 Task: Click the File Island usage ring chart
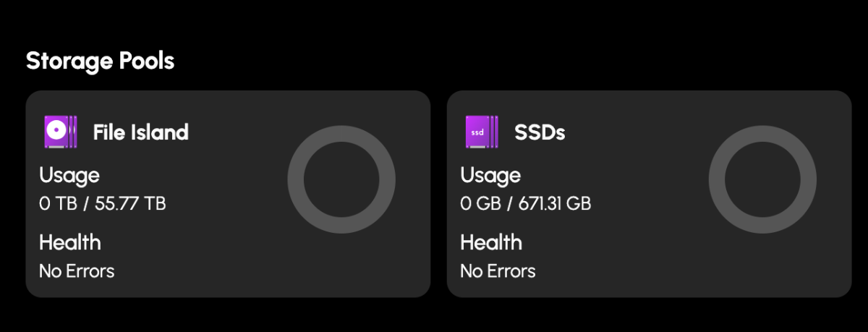point(341,179)
